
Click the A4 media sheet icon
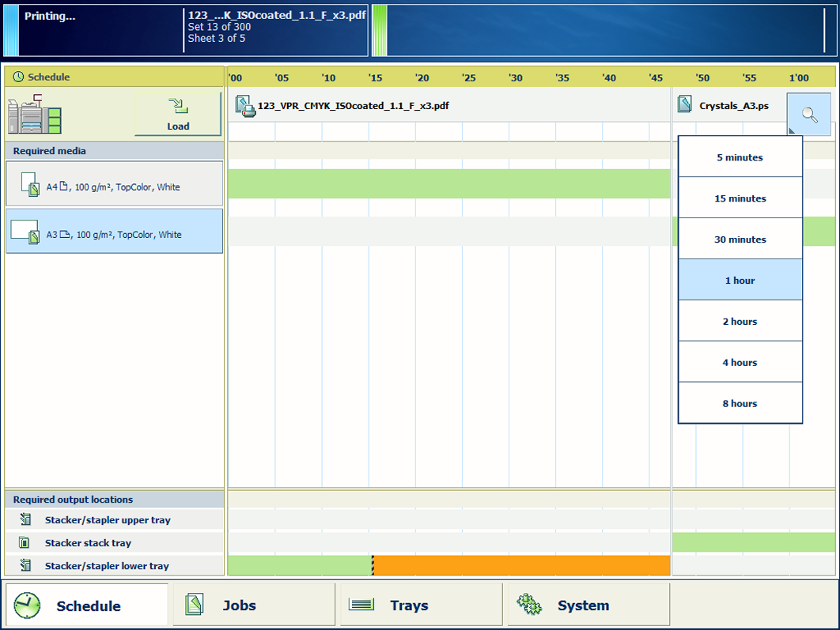click(30, 185)
